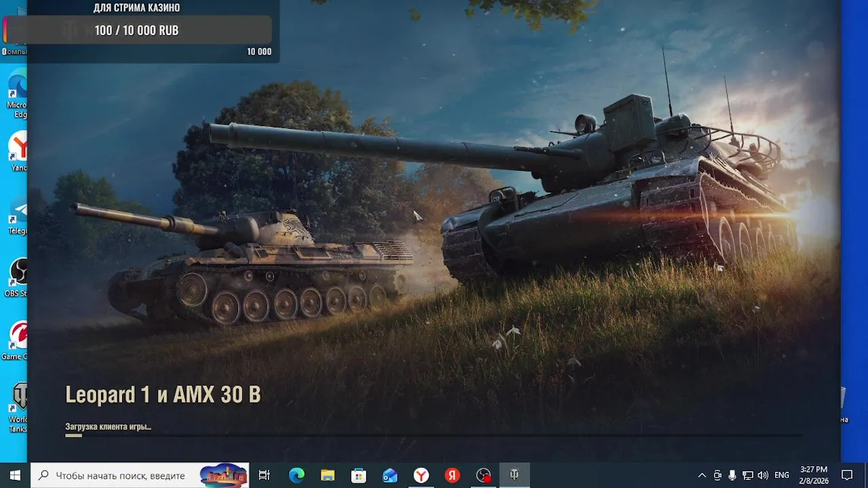Select the Yandex desktop shortcut

click(x=18, y=152)
